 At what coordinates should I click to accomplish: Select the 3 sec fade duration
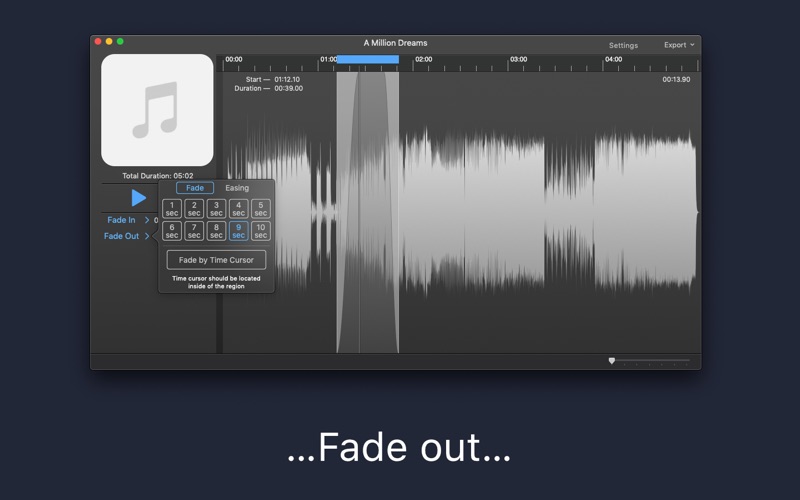point(216,209)
